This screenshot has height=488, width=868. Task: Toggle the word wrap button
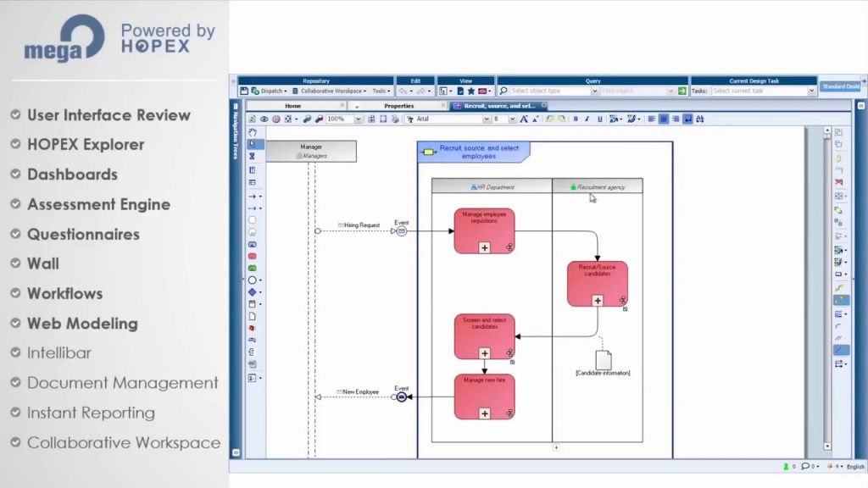click(x=687, y=119)
